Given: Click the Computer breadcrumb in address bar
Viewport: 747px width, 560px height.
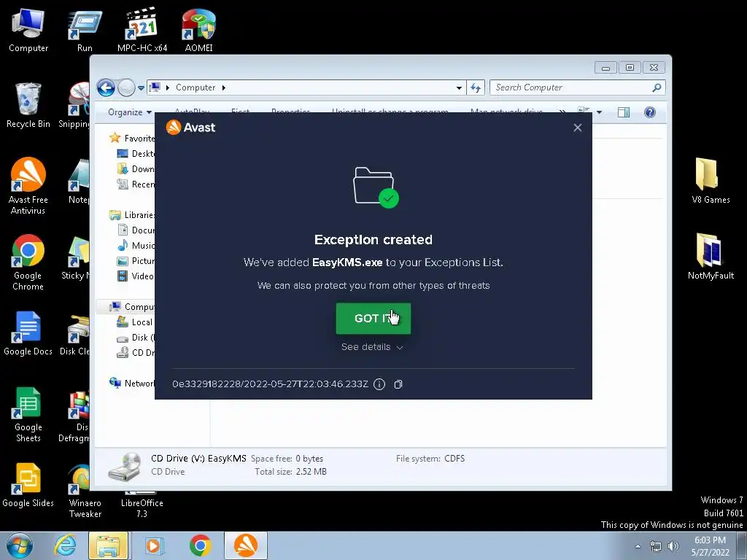Looking at the screenshot, I should click(196, 87).
